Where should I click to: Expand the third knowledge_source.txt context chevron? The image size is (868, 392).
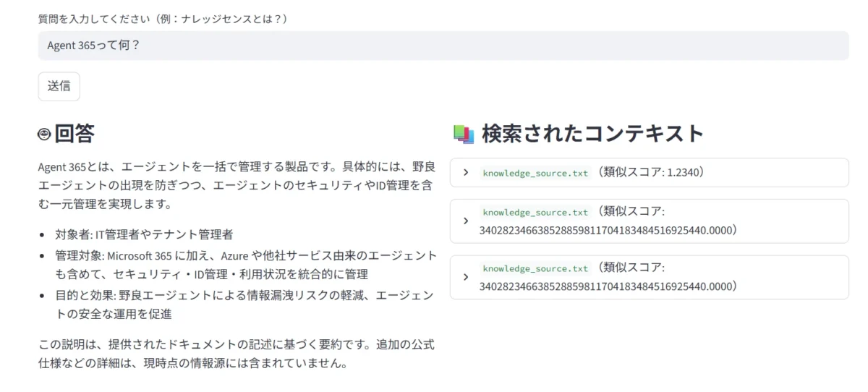point(466,277)
